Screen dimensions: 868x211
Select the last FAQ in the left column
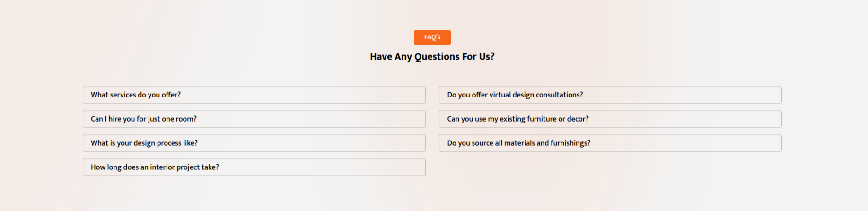(x=254, y=167)
